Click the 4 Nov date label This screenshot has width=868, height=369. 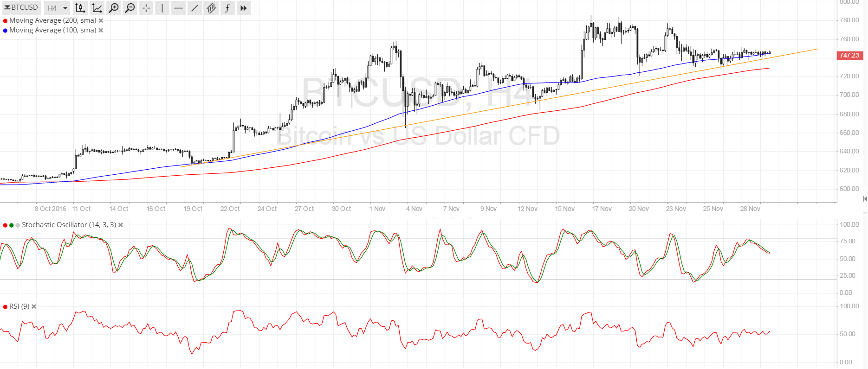click(x=415, y=209)
